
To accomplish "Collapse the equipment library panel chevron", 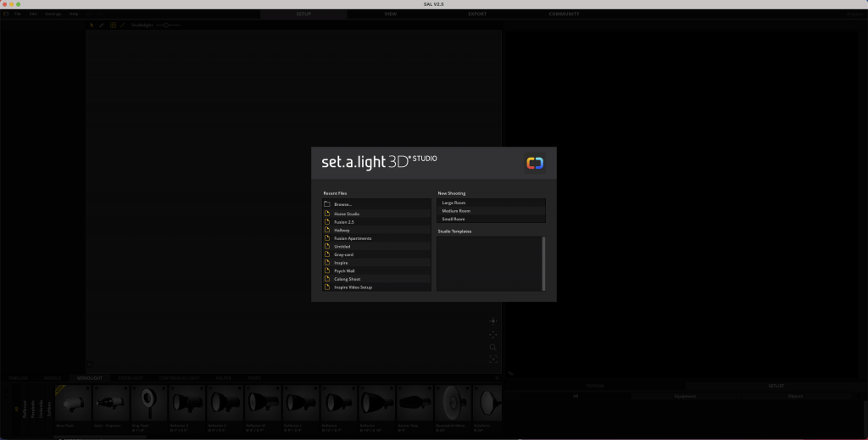I will (497, 378).
